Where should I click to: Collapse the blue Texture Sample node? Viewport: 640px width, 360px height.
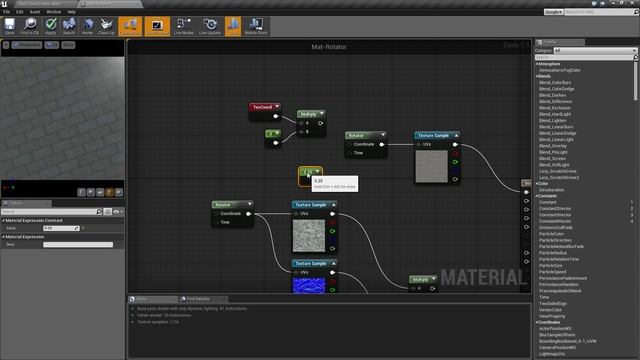point(334,263)
